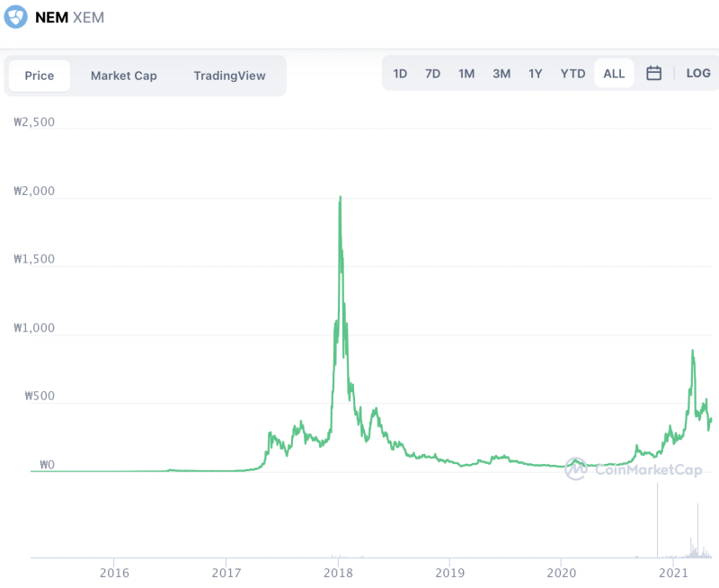Select the 1Y time range
The width and height of the screenshot is (719, 588).
[535, 74]
